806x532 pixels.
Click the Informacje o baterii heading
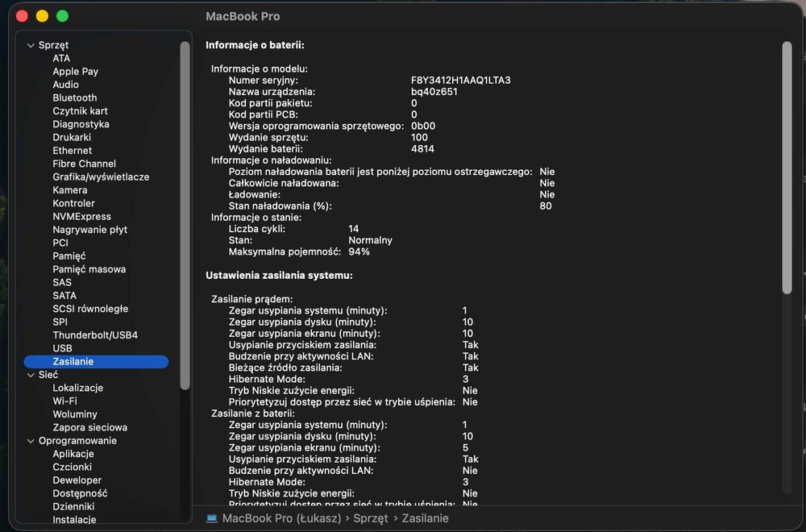click(x=255, y=45)
